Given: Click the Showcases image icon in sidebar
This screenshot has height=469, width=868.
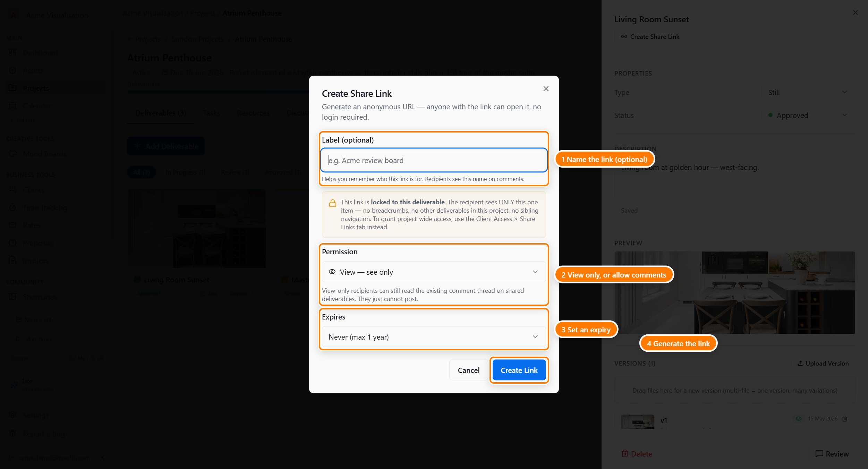Looking at the screenshot, I should [x=12, y=297].
